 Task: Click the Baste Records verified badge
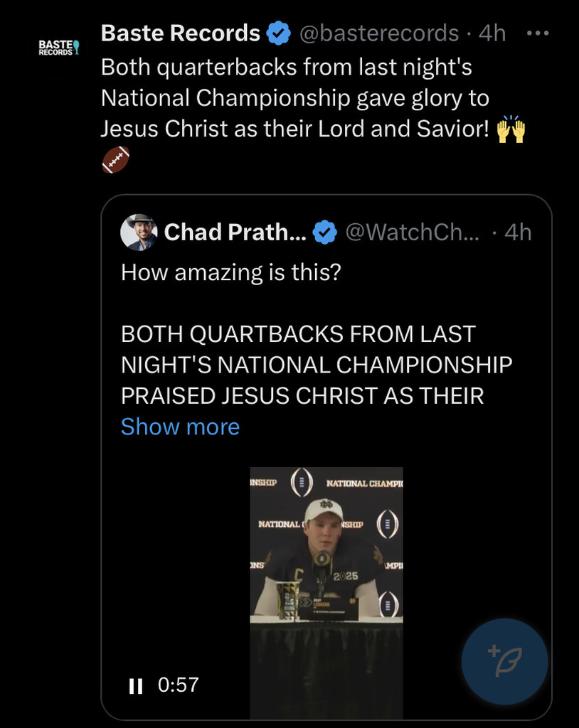click(x=277, y=33)
